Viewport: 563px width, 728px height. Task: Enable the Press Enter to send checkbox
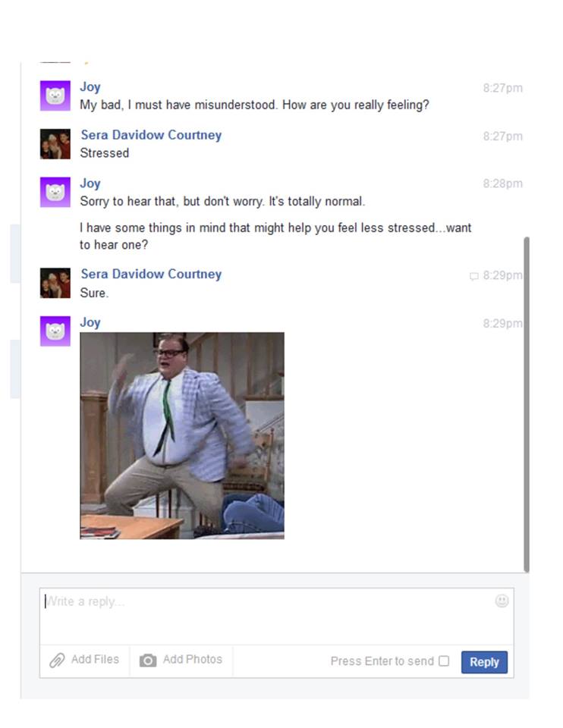(x=444, y=661)
